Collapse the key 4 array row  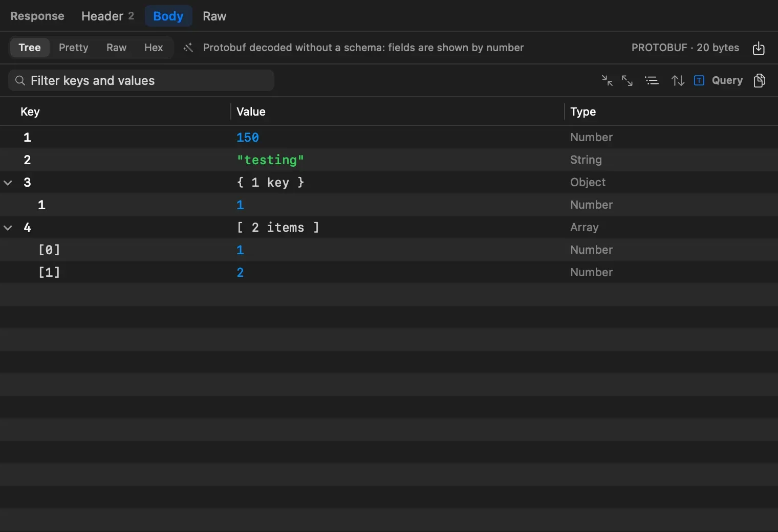pos(8,228)
